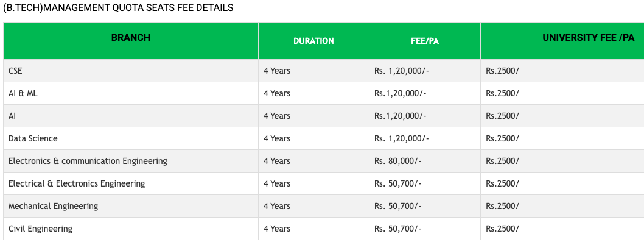Click Electrical & Electronics Engineering cell
This screenshot has width=644, height=242.
131,183
